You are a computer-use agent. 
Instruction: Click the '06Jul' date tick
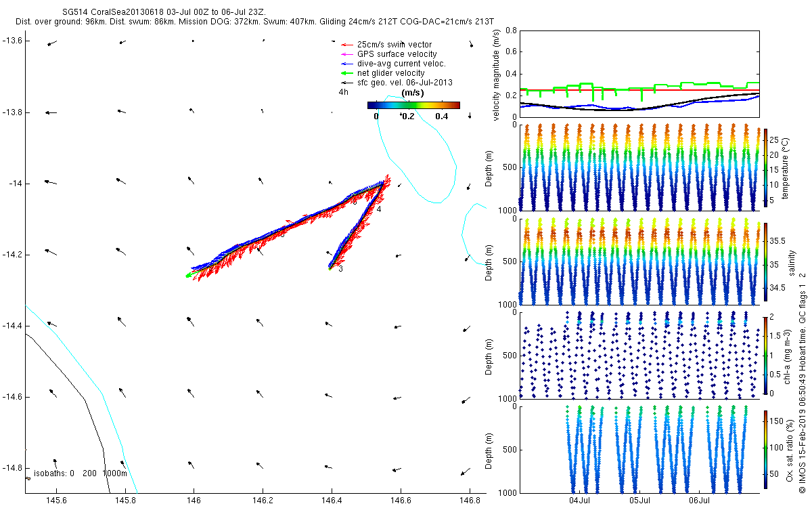click(699, 500)
